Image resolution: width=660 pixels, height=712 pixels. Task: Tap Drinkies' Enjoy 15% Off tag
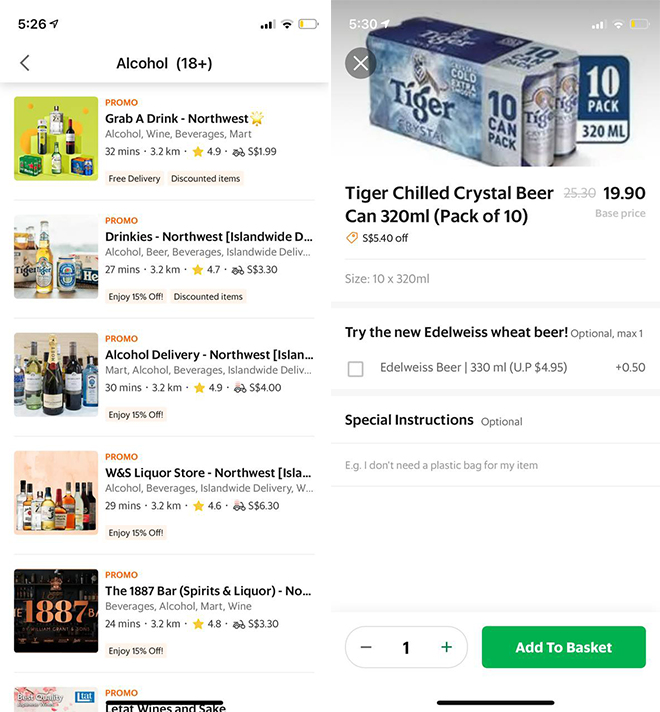point(135,297)
